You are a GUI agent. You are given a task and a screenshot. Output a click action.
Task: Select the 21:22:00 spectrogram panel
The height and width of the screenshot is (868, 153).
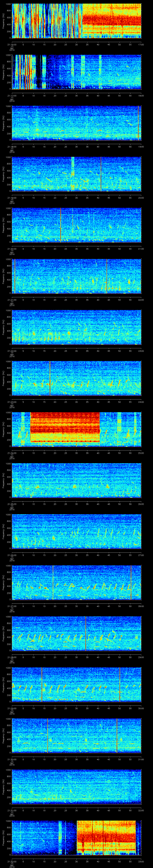(76, 327)
